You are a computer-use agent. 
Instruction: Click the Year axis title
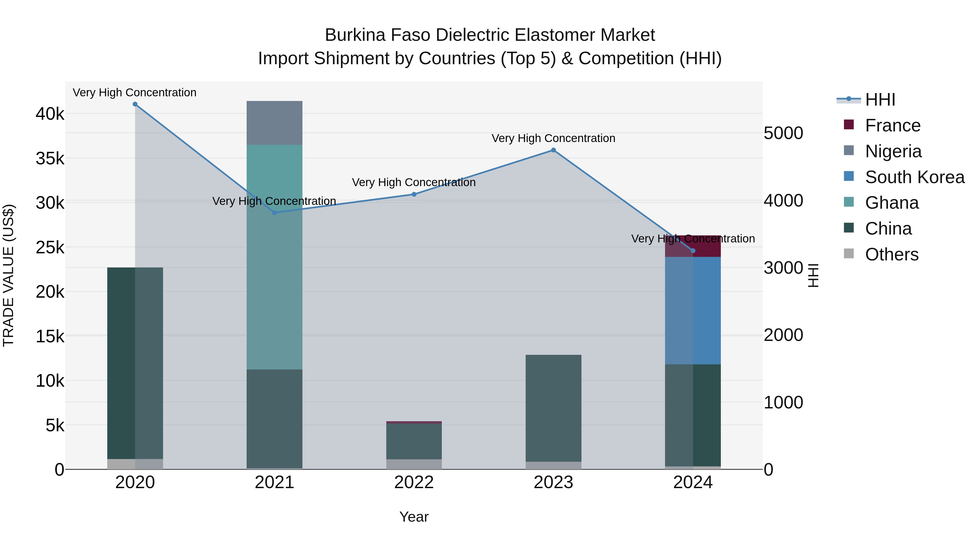pyautogui.click(x=414, y=517)
